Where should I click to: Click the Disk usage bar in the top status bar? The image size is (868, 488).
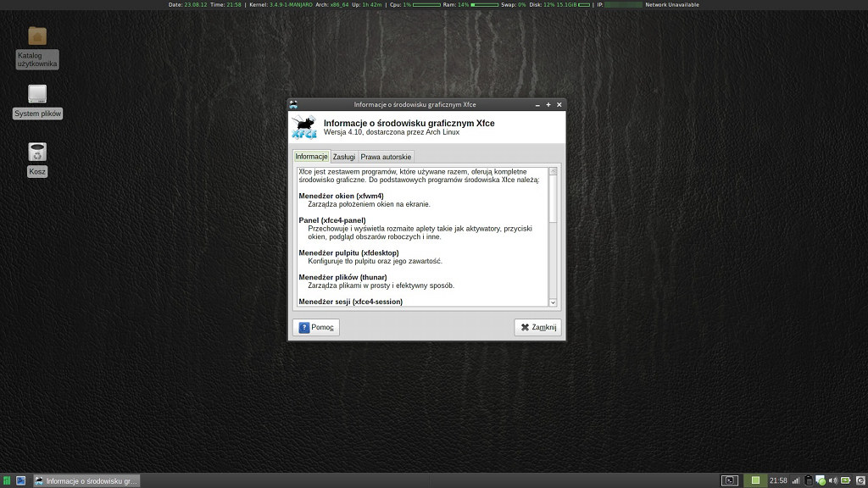(x=583, y=5)
